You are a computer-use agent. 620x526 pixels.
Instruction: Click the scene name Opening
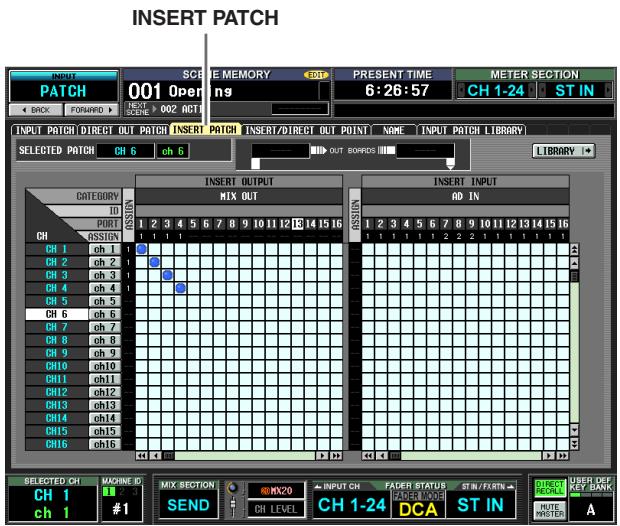point(200,91)
